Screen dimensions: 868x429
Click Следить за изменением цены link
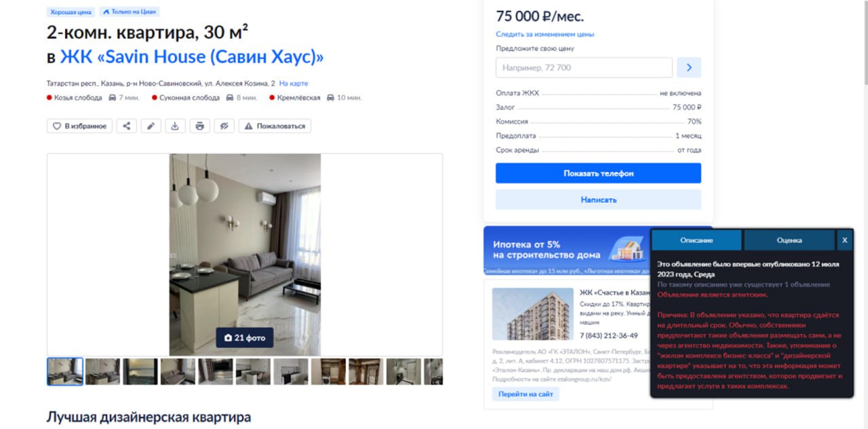click(x=545, y=34)
